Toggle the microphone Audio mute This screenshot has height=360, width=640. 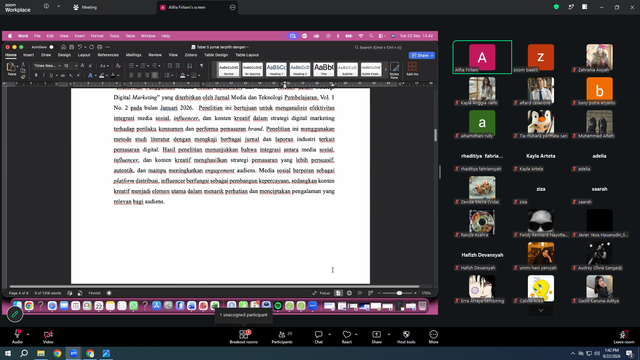(x=17, y=337)
